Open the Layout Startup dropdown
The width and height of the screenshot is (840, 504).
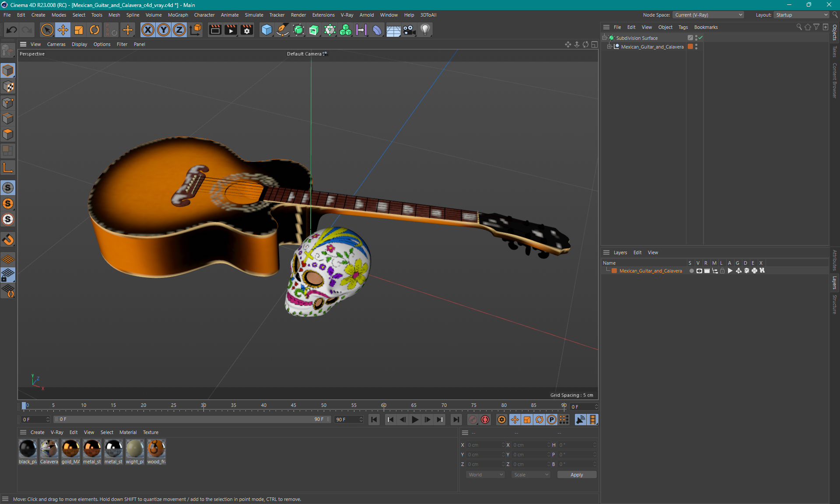tap(801, 15)
